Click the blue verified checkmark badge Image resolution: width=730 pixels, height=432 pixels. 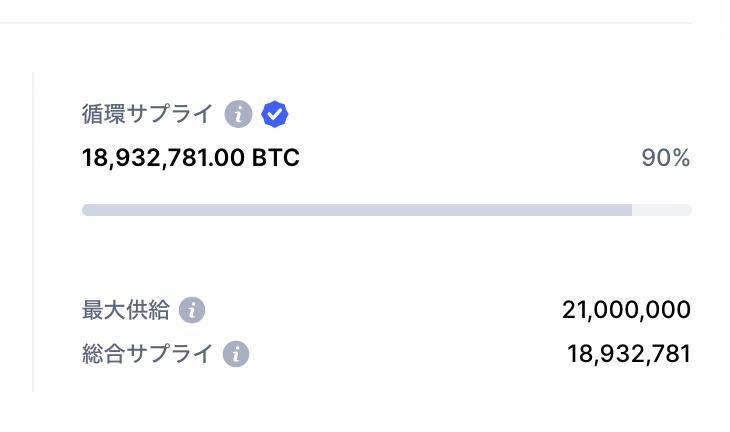point(275,114)
